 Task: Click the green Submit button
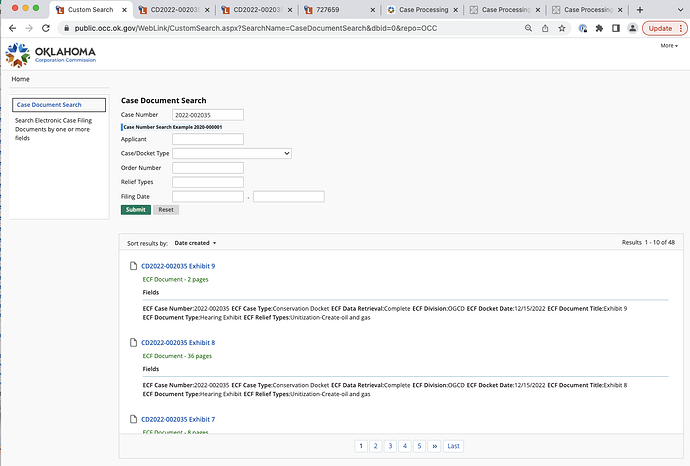coord(136,210)
